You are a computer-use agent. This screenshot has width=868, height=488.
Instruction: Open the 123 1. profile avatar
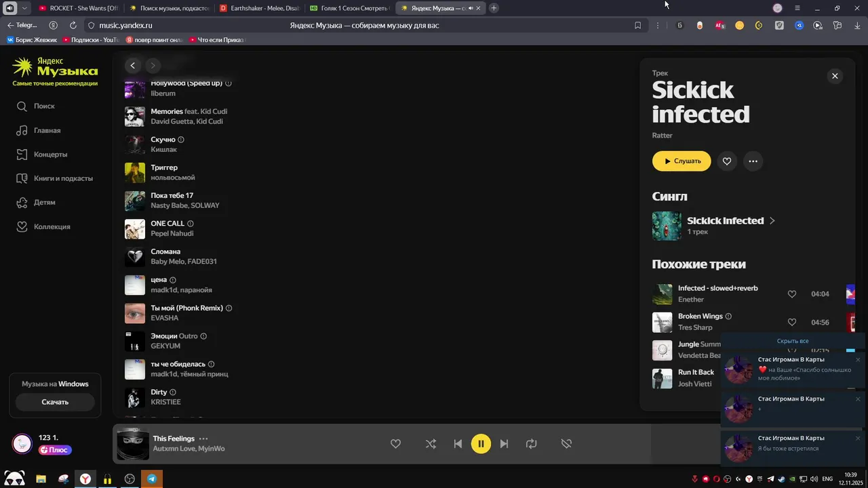click(x=22, y=444)
